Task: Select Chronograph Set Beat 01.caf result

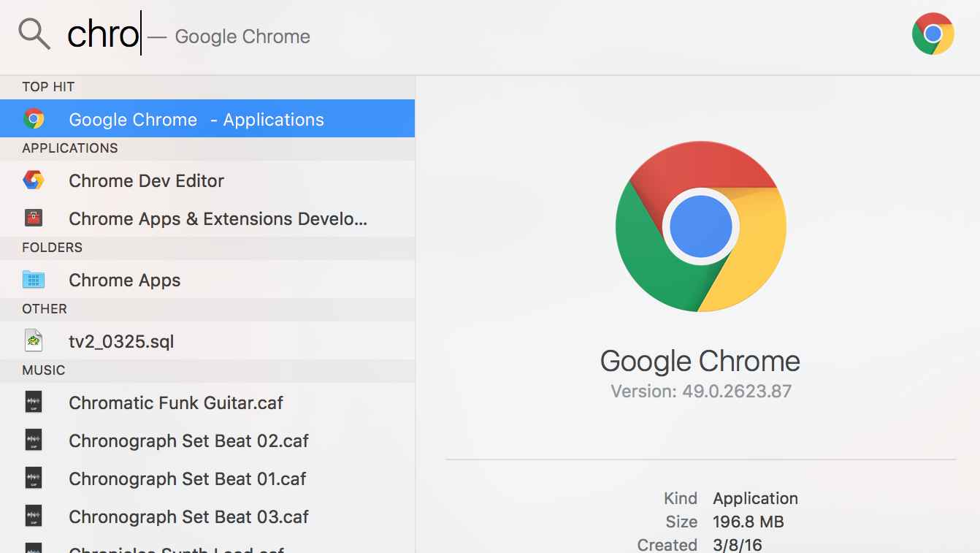Action: click(x=207, y=478)
